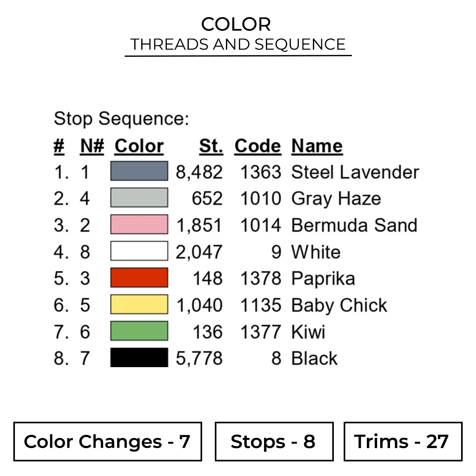Click the Color Changes - 7 box
Screen dimensions: 476x476
(x=108, y=441)
